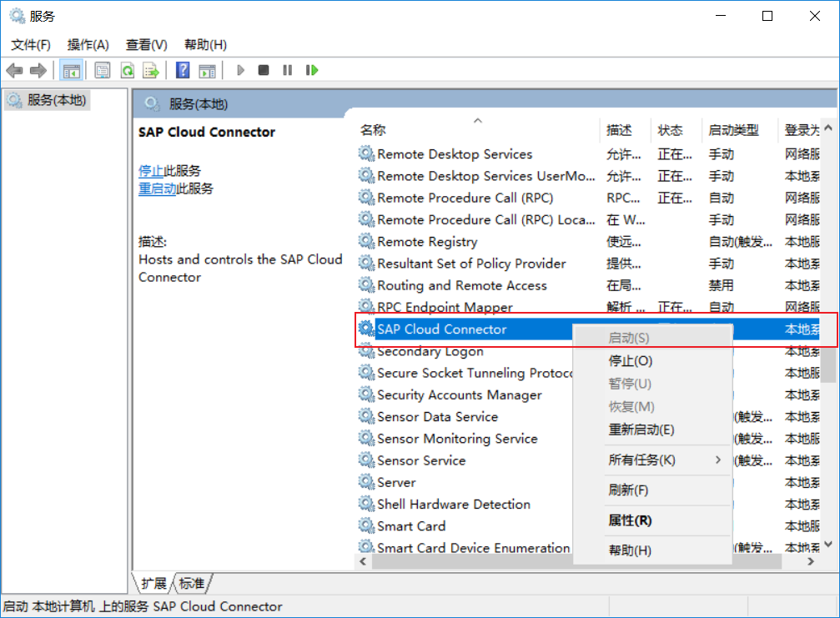840x618 pixels.
Task: Select the Remote Procedure Call (RPC) row
Action: pyautogui.click(x=588, y=198)
